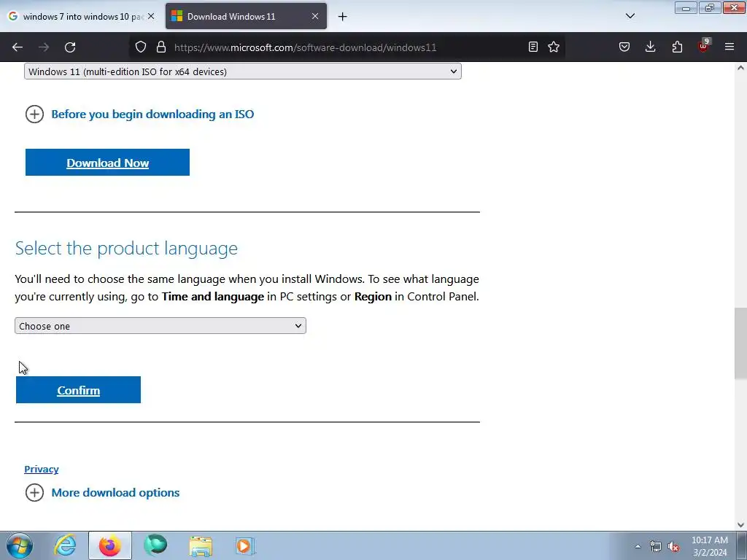
Task: Open uBlock Origin extension icon
Action: 704,46
